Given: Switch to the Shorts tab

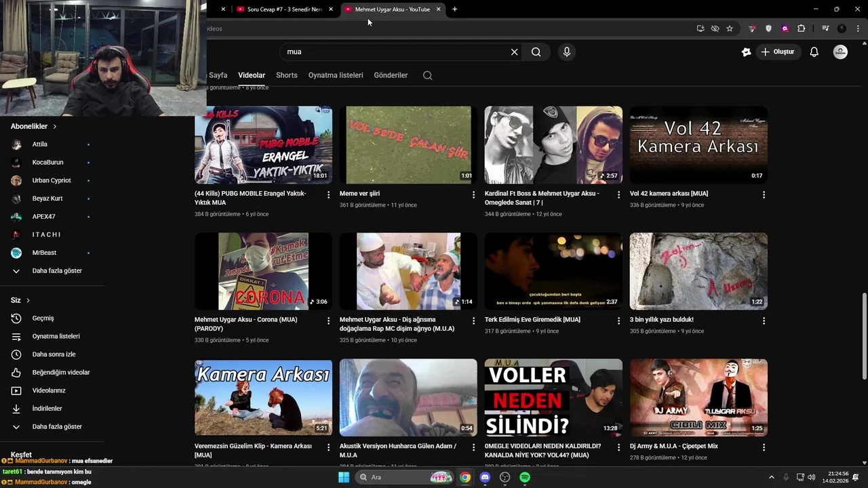Looking at the screenshot, I should tap(287, 75).
